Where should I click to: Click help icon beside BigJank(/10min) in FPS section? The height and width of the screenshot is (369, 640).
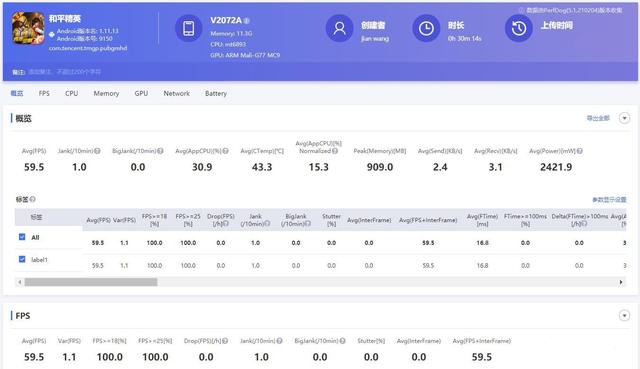coord(342,340)
